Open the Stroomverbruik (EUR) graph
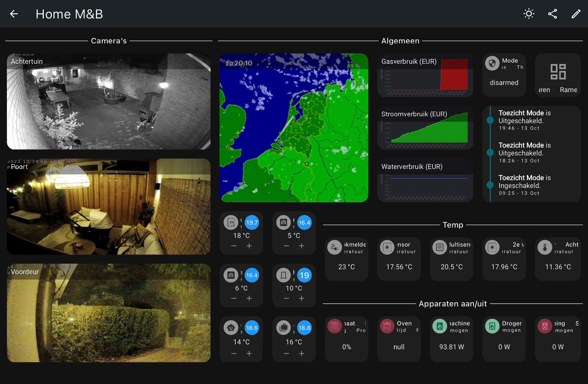The height and width of the screenshot is (384, 588). [425, 128]
